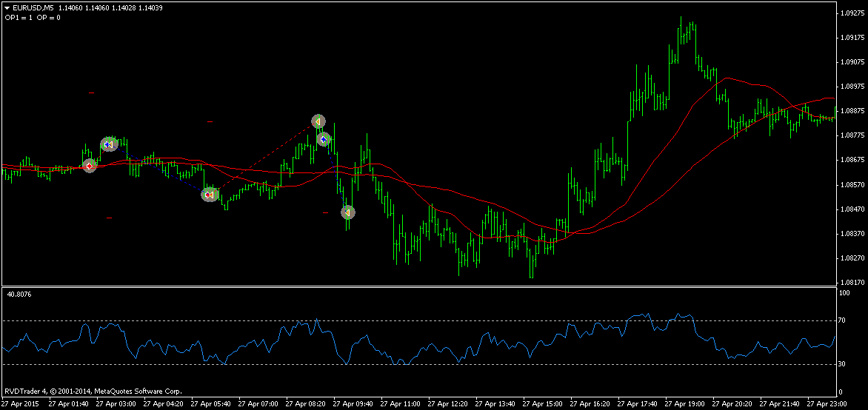Select the red arrow trade marker near 05:40
Viewport: 868px width, 410px height.
click(210, 195)
